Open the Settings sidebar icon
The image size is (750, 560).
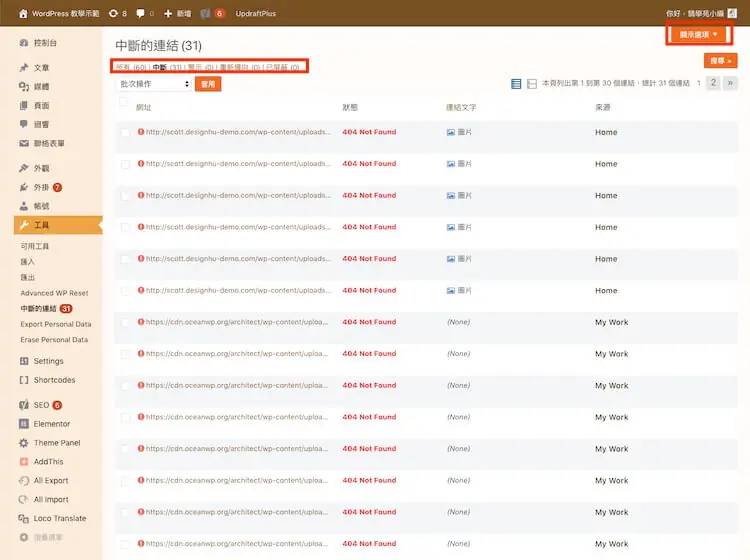[x=23, y=361]
